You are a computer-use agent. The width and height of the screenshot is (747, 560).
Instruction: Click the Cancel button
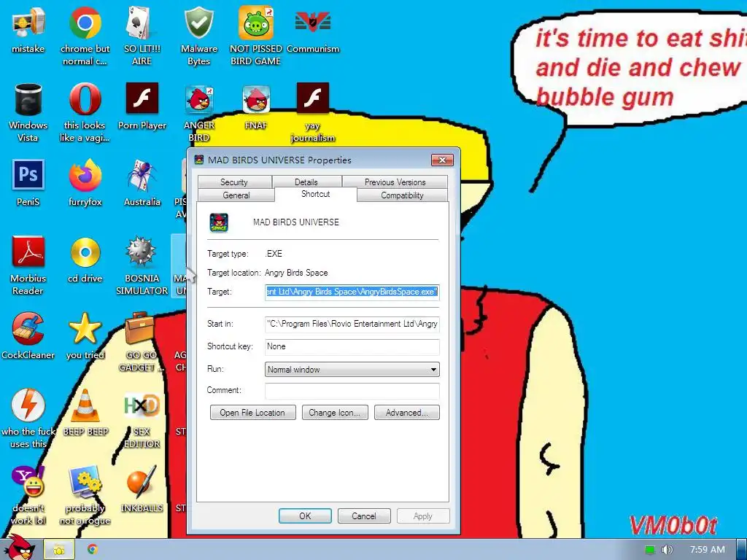364,516
